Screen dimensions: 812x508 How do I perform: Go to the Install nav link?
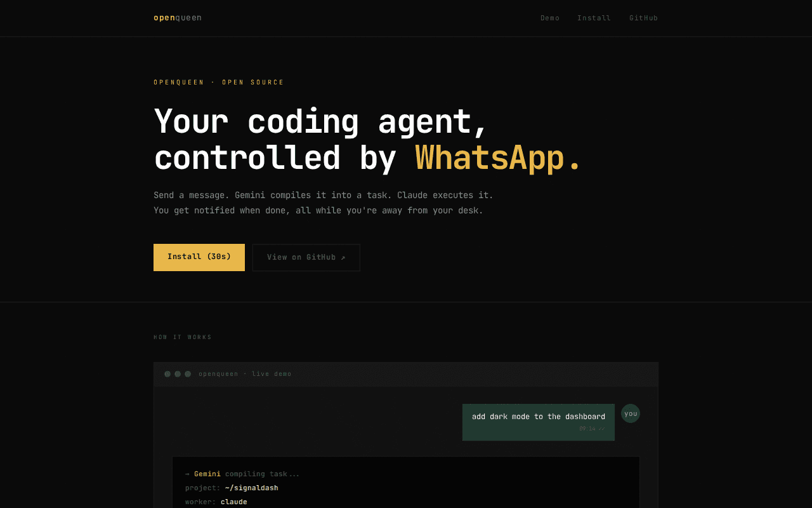pos(594,18)
